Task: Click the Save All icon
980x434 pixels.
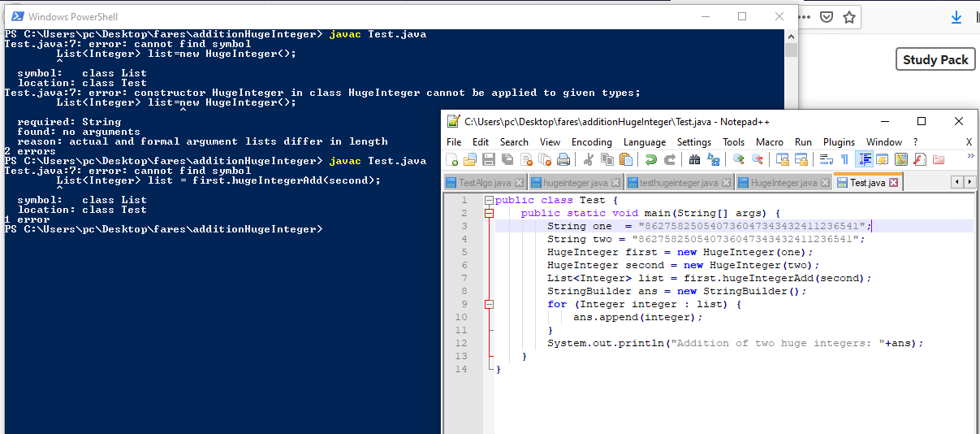Action: (x=507, y=159)
